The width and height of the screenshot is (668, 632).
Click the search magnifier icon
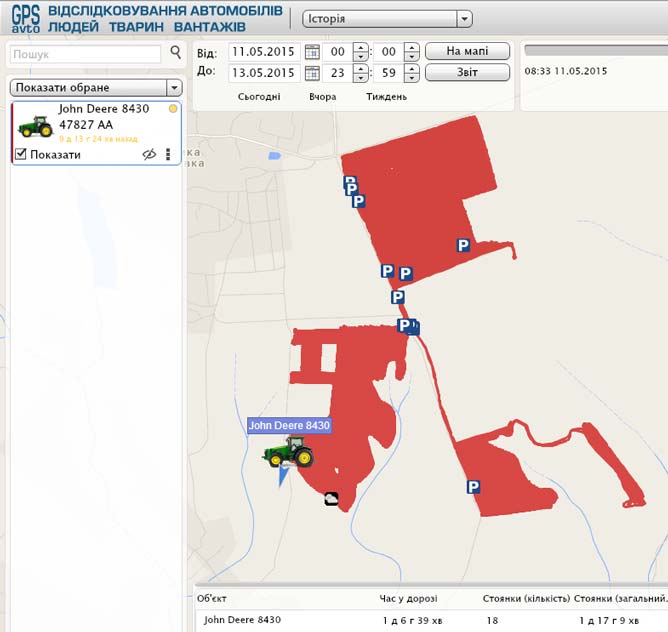[x=176, y=52]
